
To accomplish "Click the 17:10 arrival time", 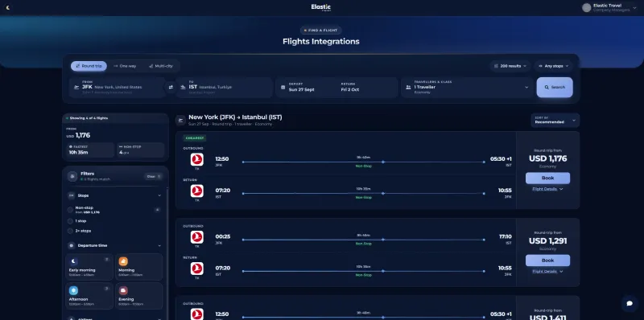I will pos(505,236).
